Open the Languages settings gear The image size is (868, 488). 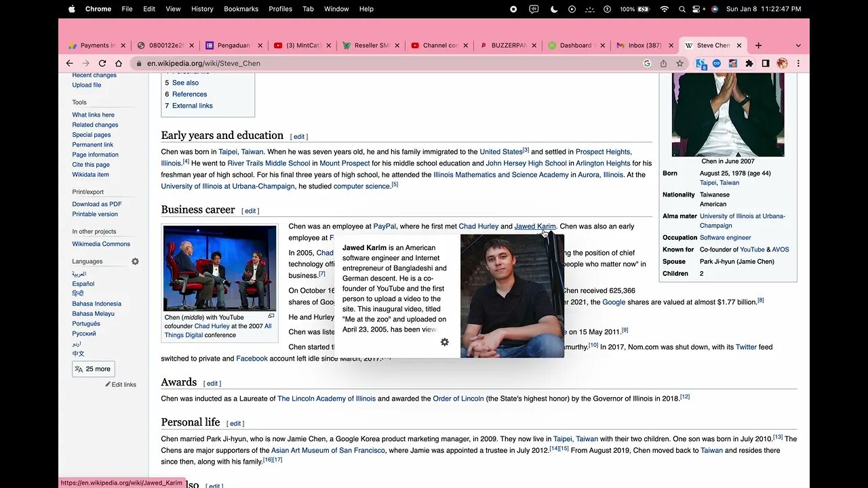click(x=135, y=262)
